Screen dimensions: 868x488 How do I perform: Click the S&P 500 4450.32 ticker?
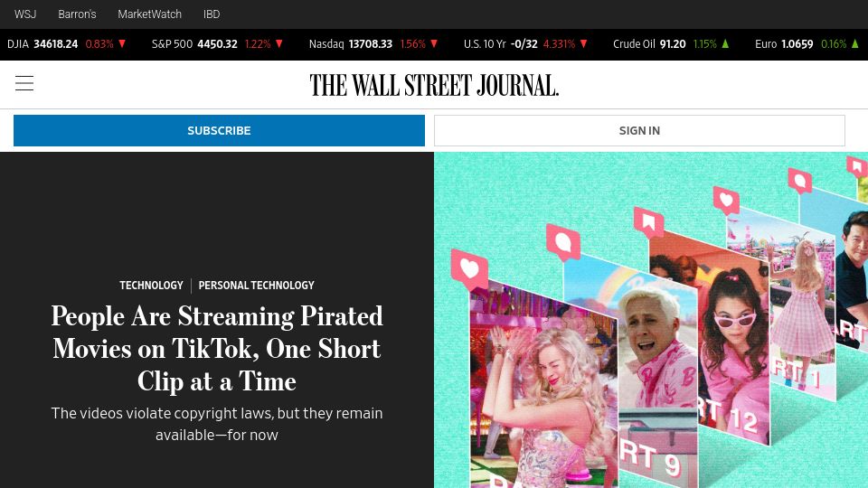click(218, 43)
